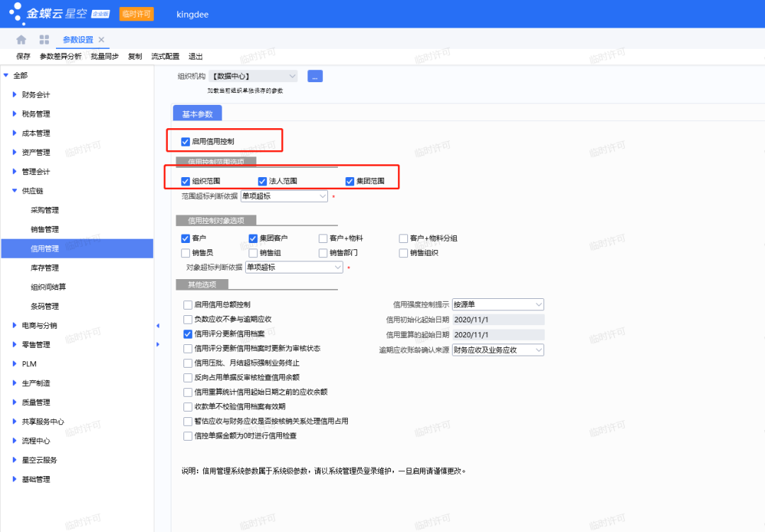Open 逾期应收账龄确认来源 dropdown

pyautogui.click(x=498, y=350)
